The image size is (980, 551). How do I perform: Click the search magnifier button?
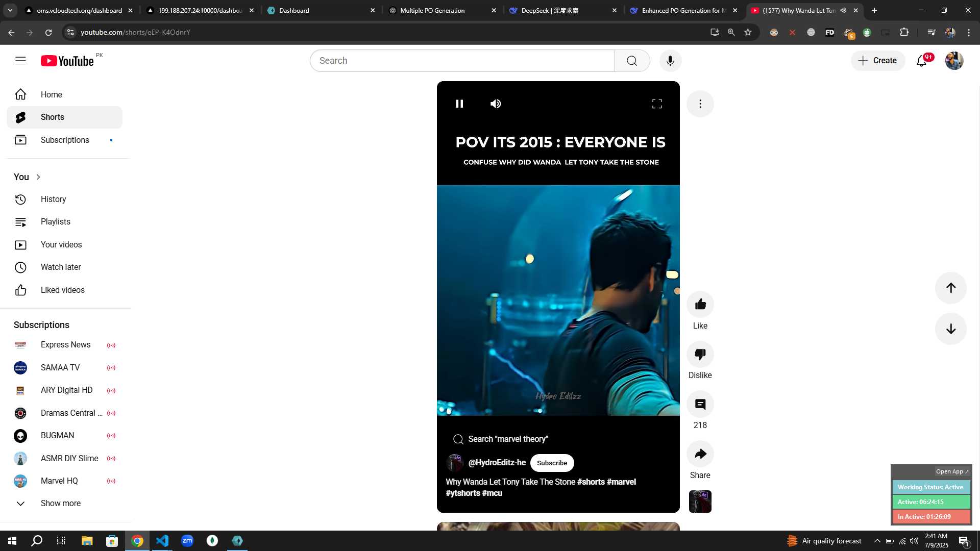pos(632,61)
